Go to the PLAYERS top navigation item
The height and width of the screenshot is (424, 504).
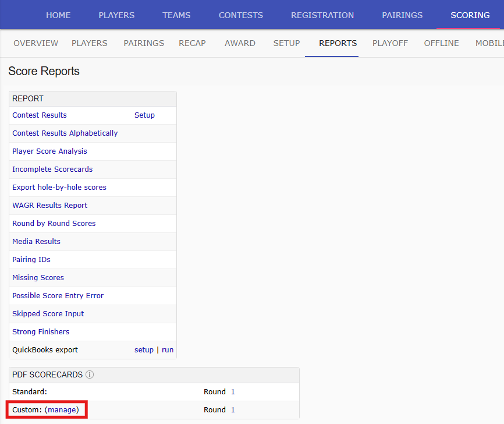pyautogui.click(x=116, y=15)
